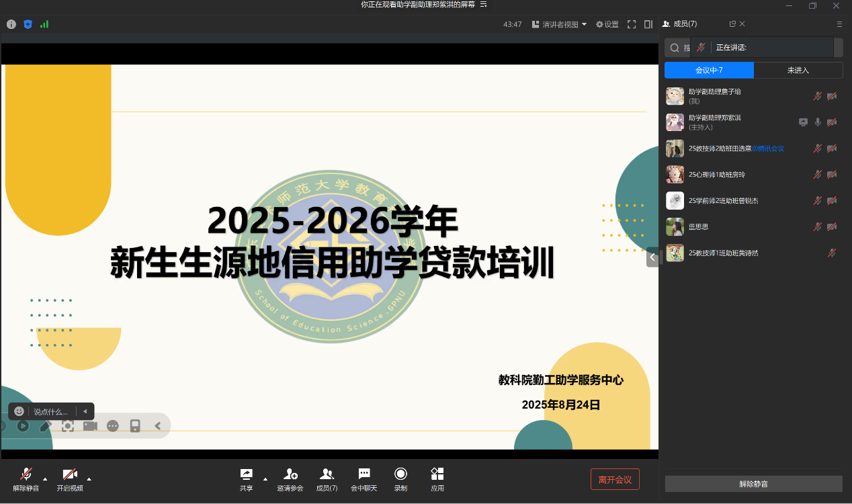Toggle the side panel layout icon
Image resolution: width=852 pixels, height=504 pixels.
[648, 24]
